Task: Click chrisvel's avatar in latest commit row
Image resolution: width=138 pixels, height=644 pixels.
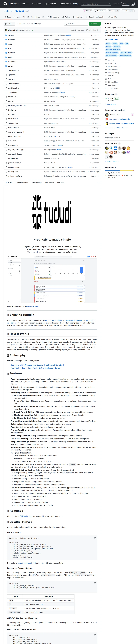Action: (6, 30)
